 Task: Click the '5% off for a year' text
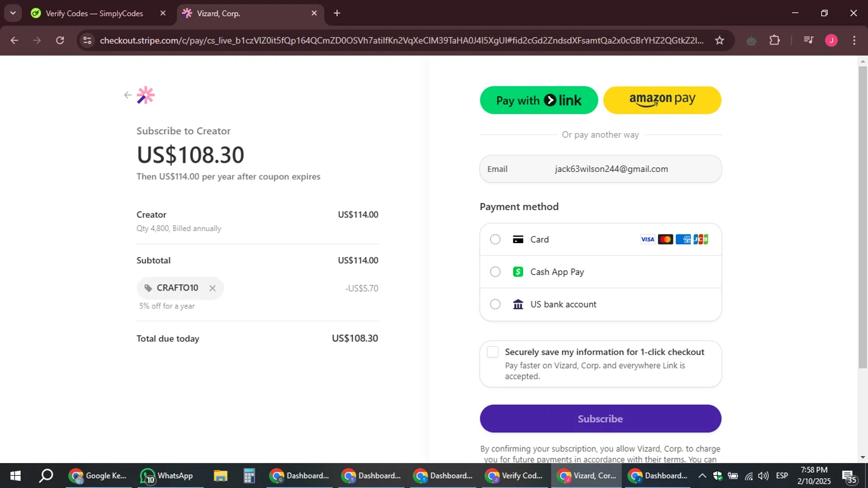click(167, 306)
